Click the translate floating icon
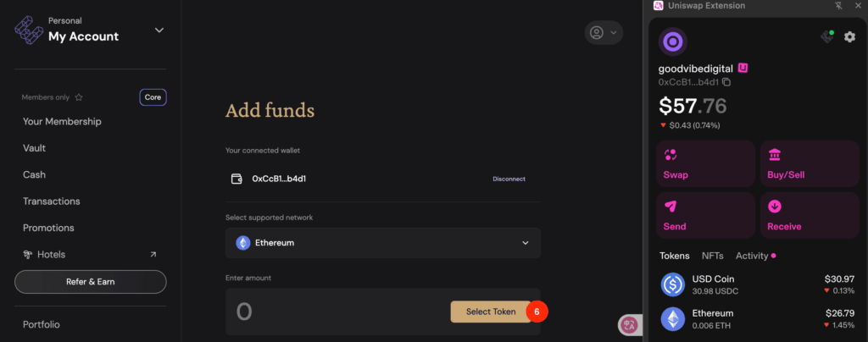Screen dimensions: 868x342 coord(630,325)
